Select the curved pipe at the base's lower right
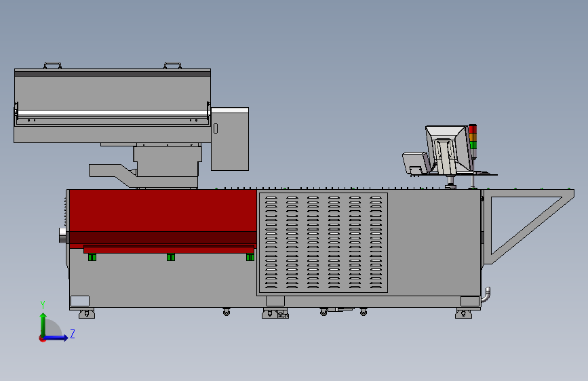 point(486,294)
